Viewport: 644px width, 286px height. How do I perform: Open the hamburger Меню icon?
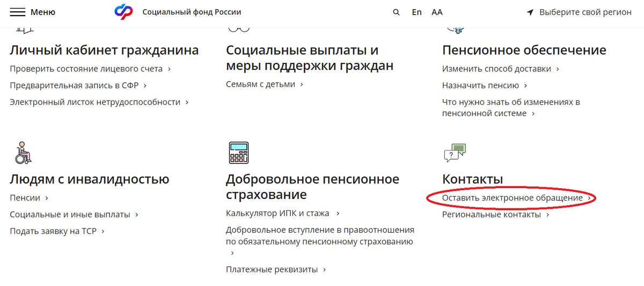18,12
